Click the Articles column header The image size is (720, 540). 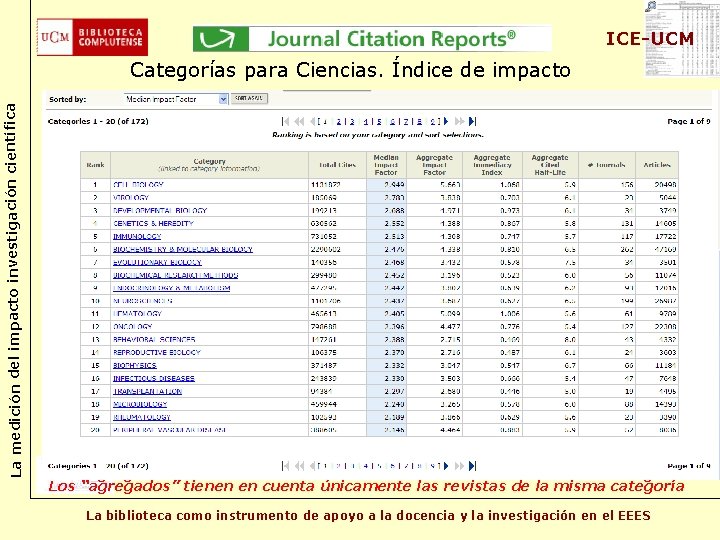pyautogui.click(x=657, y=165)
